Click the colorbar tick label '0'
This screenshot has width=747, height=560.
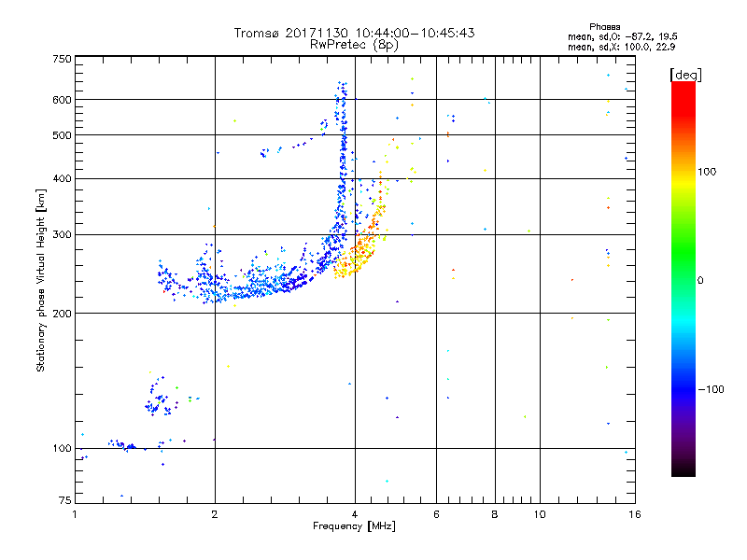pyautogui.click(x=700, y=281)
